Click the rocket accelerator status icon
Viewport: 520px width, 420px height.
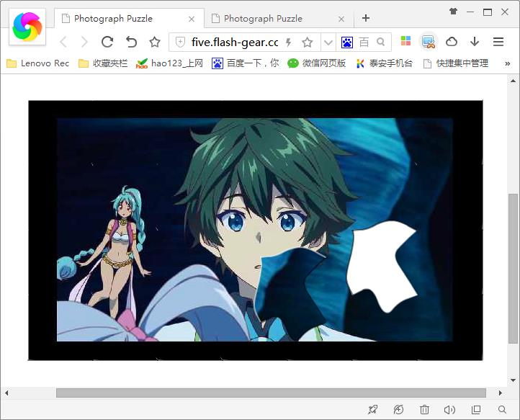(x=373, y=410)
